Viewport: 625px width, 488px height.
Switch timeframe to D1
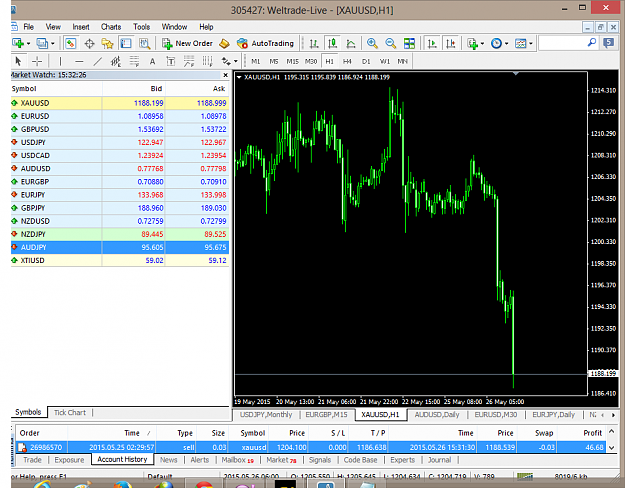point(366,61)
